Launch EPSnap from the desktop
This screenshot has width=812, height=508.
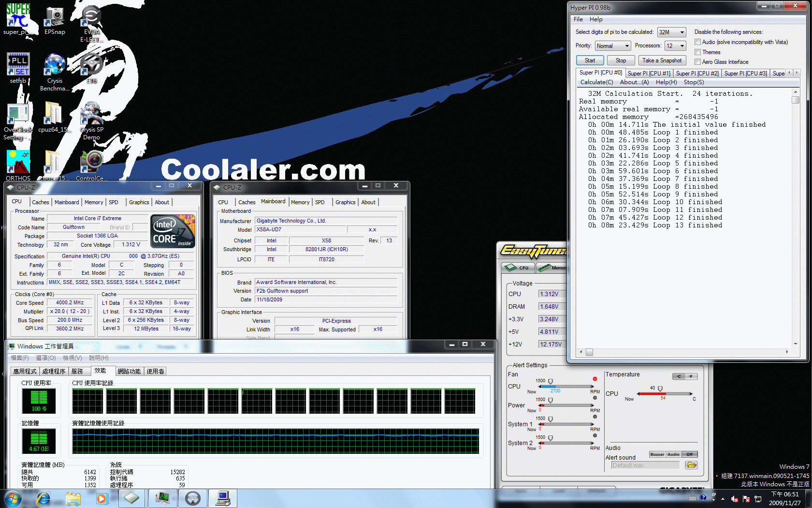(x=55, y=19)
